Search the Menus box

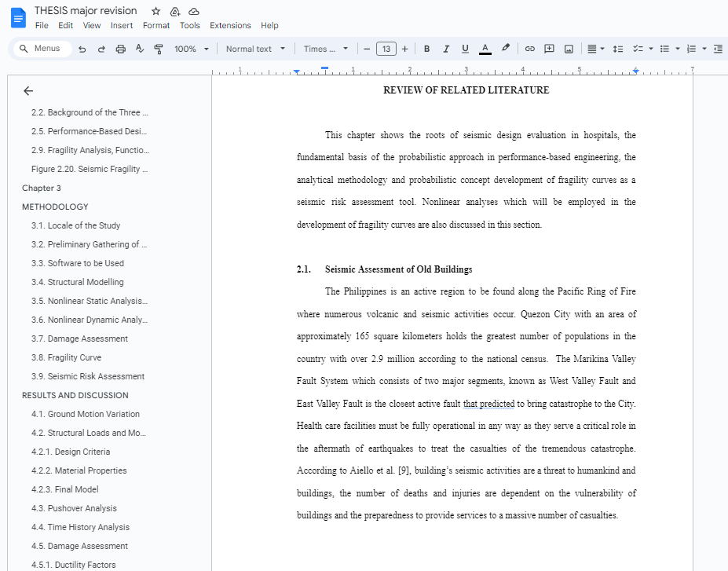point(42,48)
